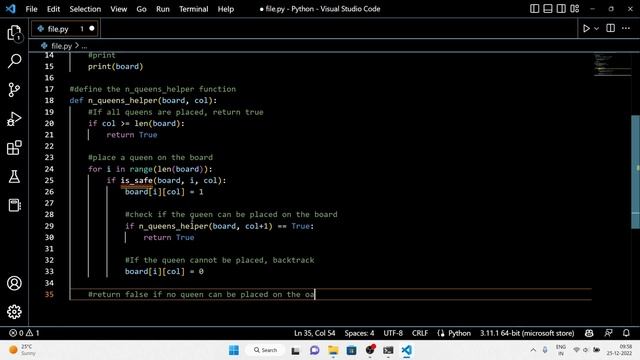Open the Explorer view in activity bar

(x=14, y=33)
